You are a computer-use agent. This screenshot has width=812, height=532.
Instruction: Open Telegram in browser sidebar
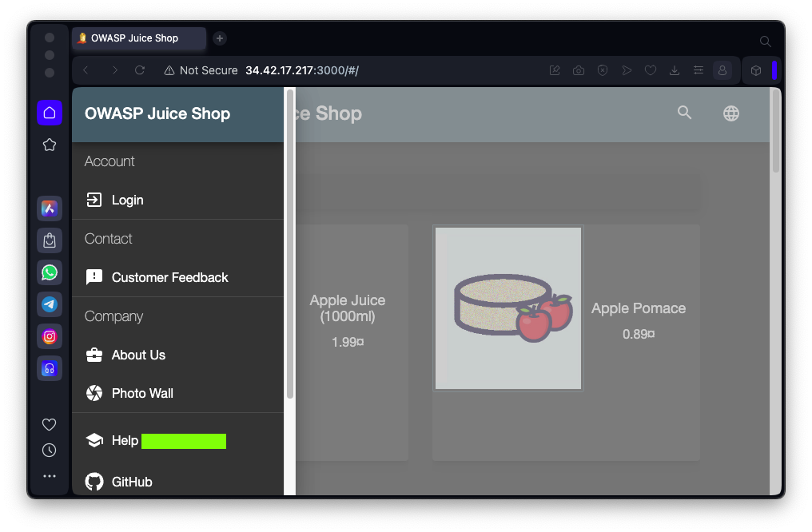point(50,305)
